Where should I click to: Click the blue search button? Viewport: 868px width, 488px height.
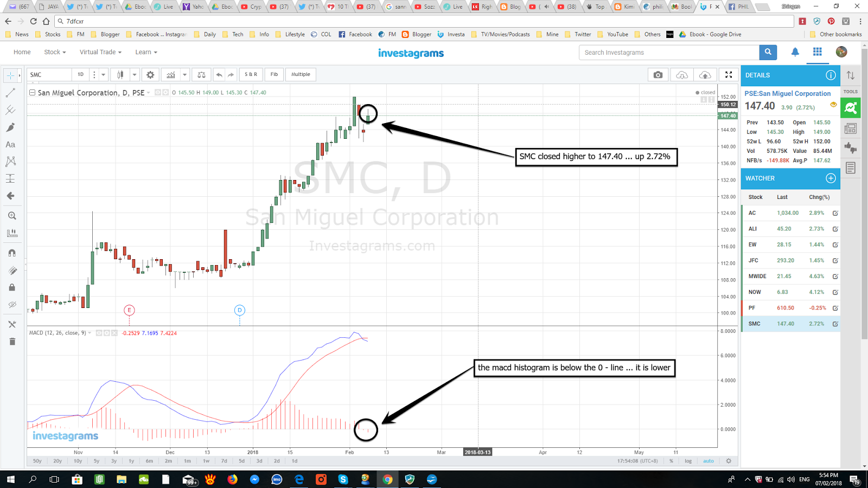pos(768,53)
